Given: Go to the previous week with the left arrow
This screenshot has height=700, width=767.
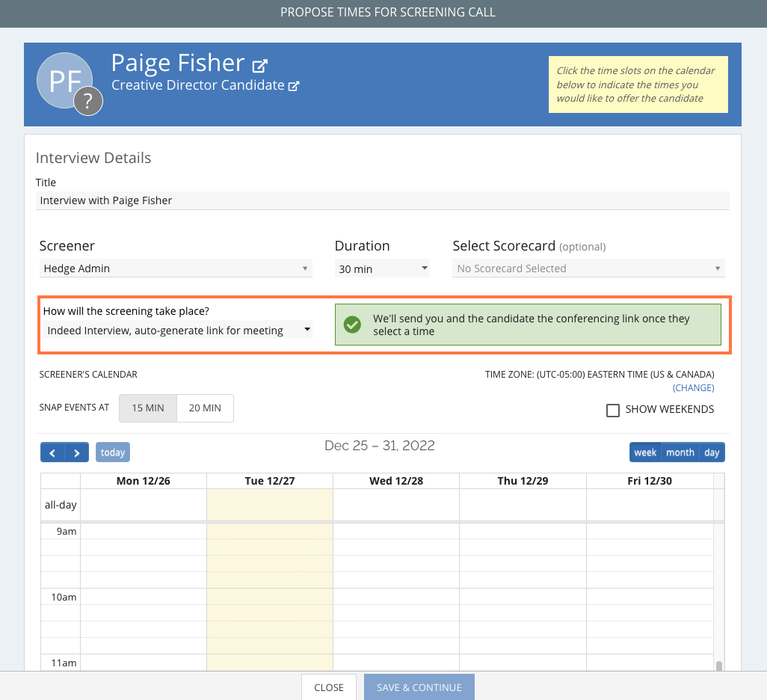Looking at the screenshot, I should click(x=52, y=452).
